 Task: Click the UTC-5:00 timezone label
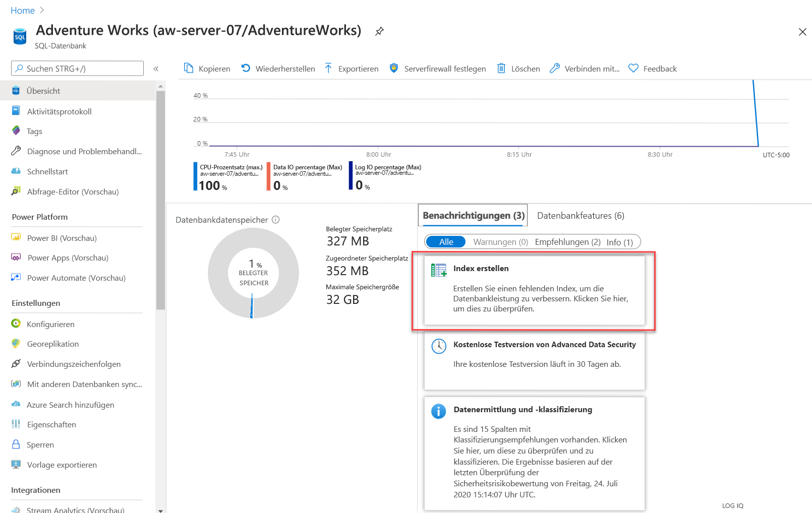[x=776, y=155]
